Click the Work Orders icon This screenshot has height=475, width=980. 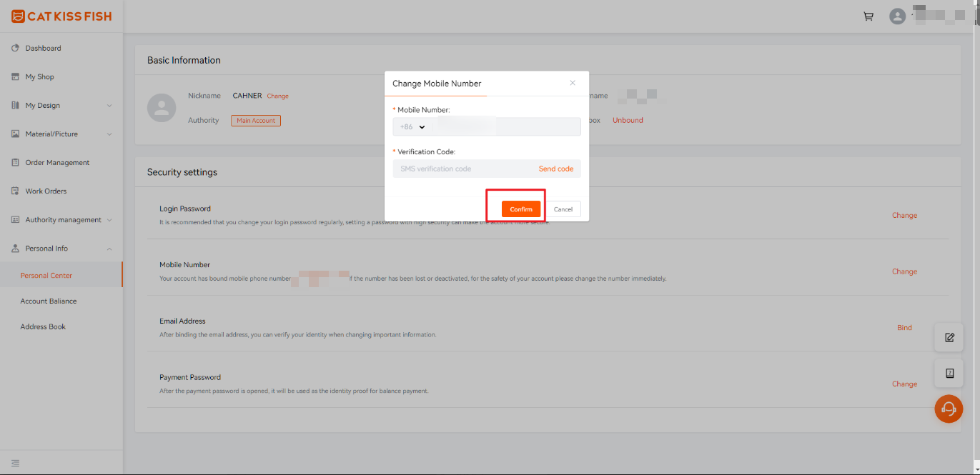click(15, 191)
